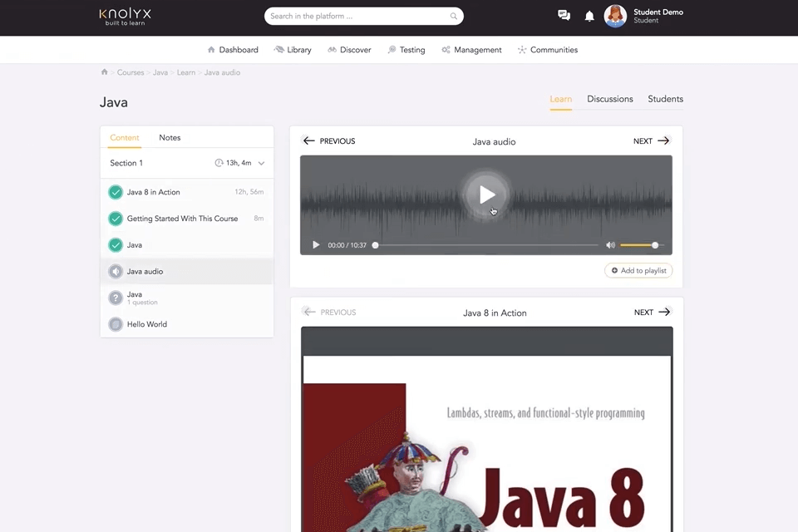Viewport: 798px width, 532px height.
Task: Switch to the Learn tab
Action: click(x=561, y=99)
